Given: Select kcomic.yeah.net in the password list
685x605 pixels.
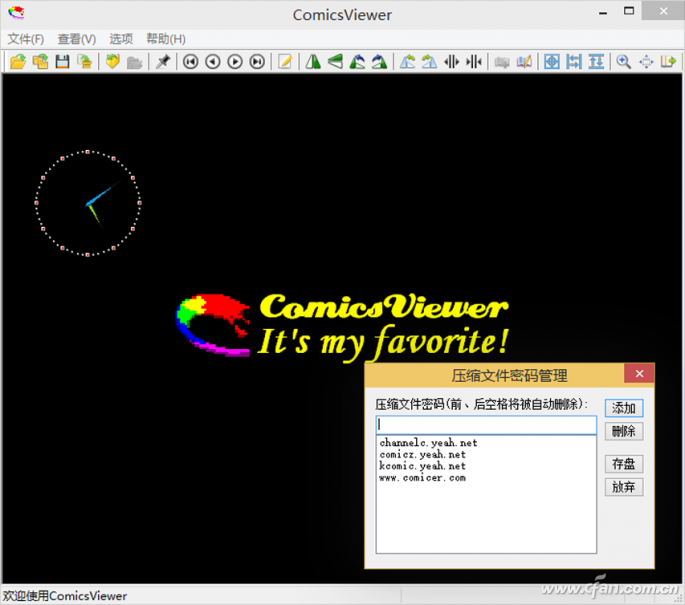Looking at the screenshot, I should tap(423, 466).
